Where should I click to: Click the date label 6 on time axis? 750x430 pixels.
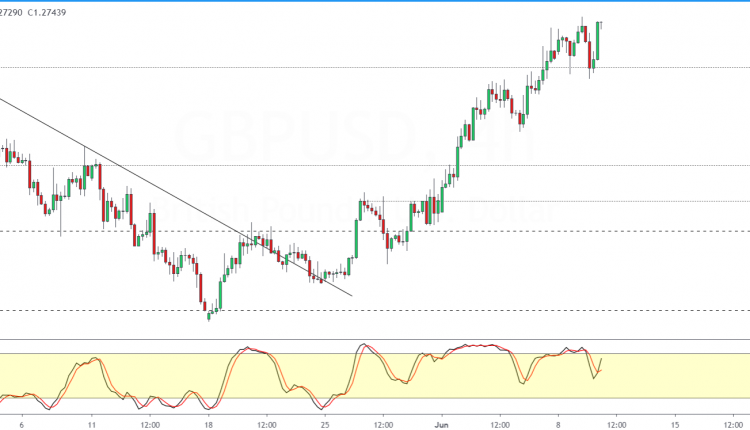(x=22, y=425)
